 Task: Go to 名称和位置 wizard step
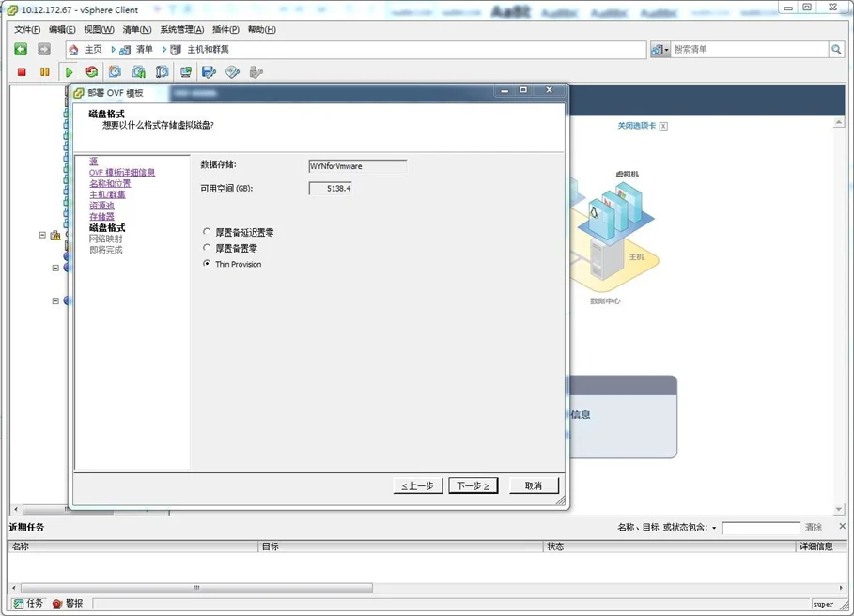point(110,183)
